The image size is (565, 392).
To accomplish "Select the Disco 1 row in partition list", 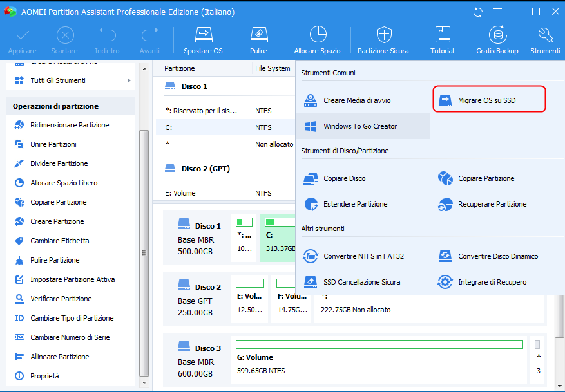I will point(225,86).
